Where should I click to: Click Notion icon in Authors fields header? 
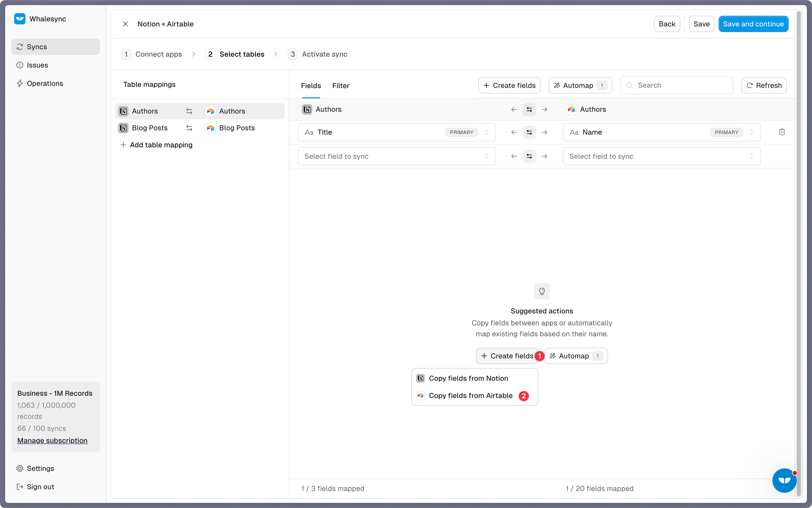click(x=307, y=109)
